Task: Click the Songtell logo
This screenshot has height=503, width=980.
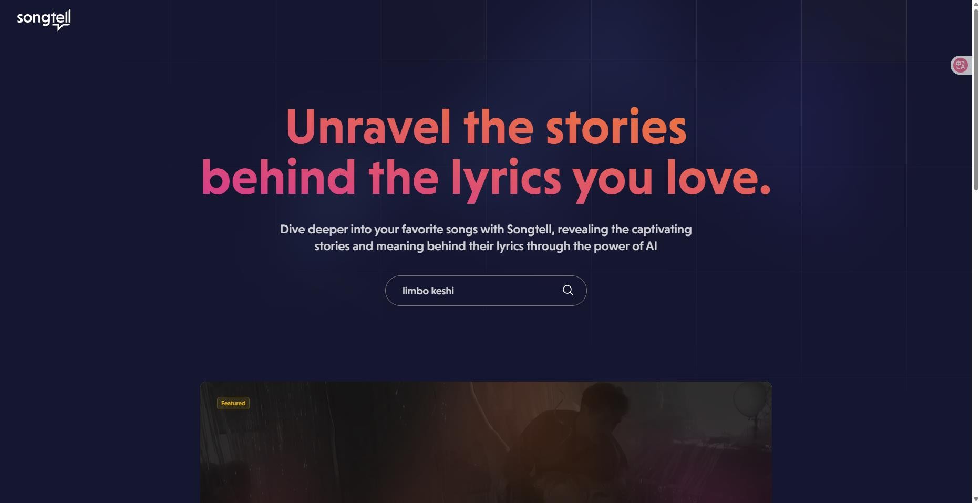Action: (44, 20)
